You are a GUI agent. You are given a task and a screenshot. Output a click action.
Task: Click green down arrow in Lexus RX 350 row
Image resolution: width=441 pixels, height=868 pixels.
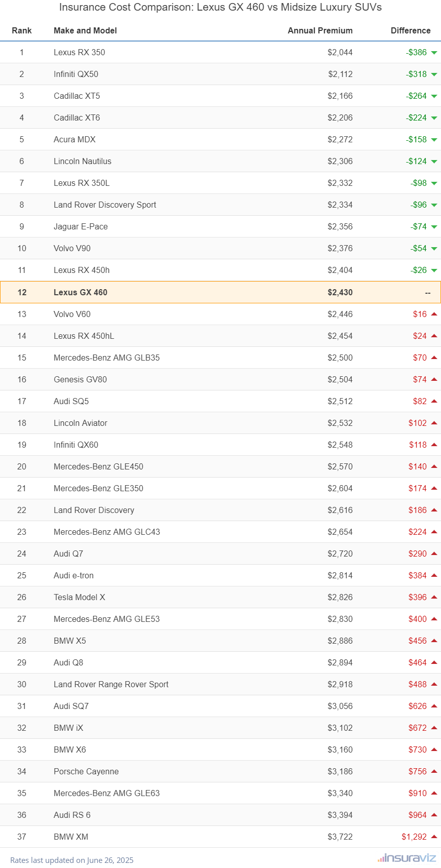click(434, 53)
